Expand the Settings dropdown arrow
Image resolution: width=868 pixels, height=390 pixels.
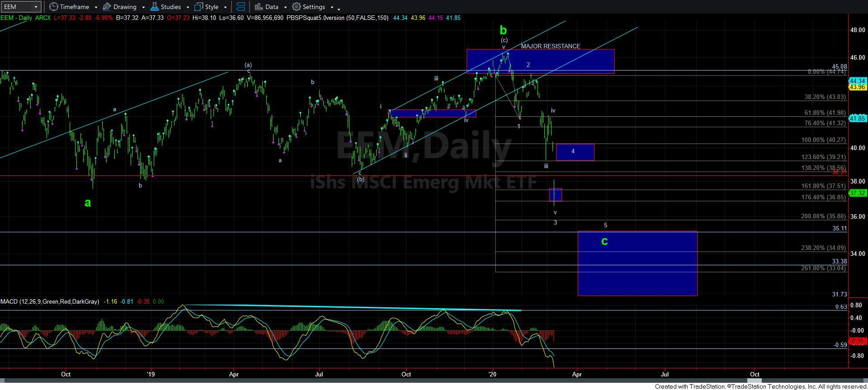(x=332, y=7)
